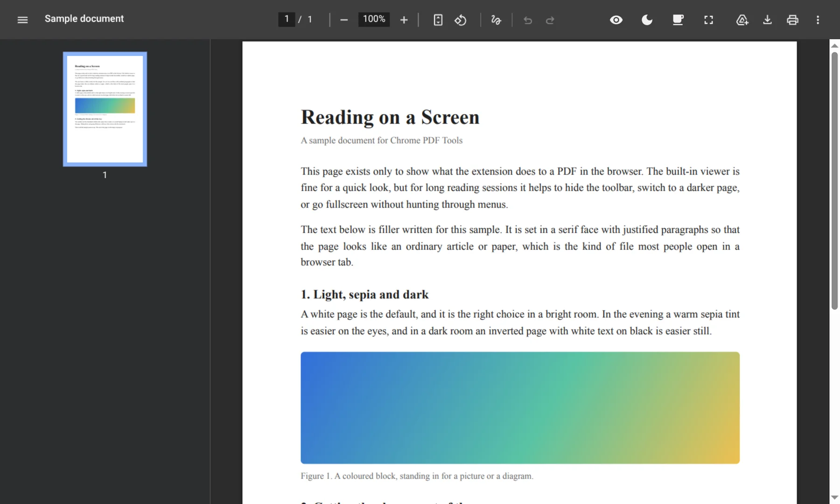Toggle the eye visibility icon
Image resolution: width=840 pixels, height=504 pixels.
pyautogui.click(x=616, y=20)
